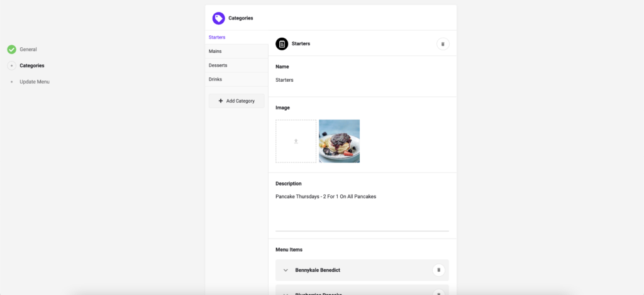Select the Mains category tab
This screenshot has width=644, height=295.
coord(236,52)
